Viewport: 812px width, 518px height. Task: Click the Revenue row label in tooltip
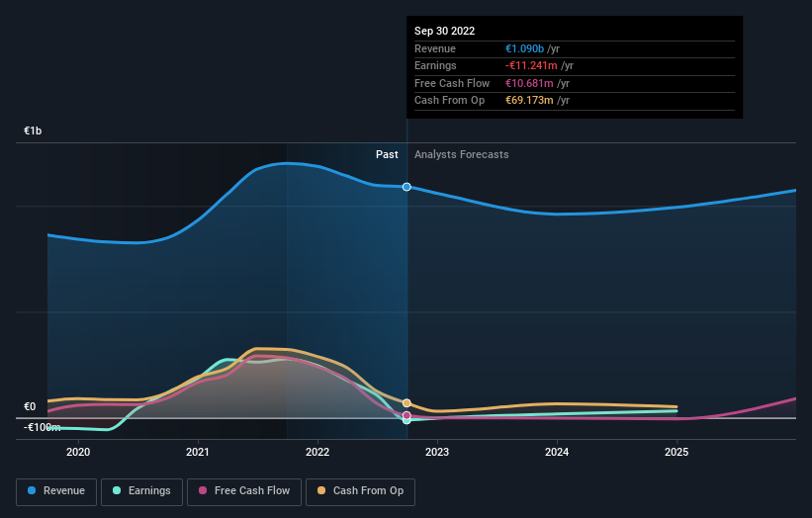[x=435, y=48]
